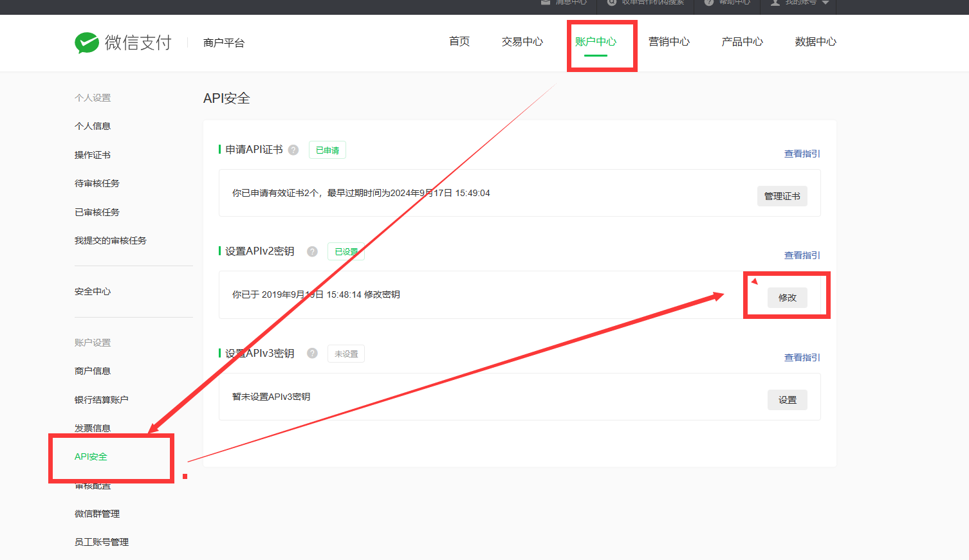Click the 申请API证书 section title

(254, 150)
